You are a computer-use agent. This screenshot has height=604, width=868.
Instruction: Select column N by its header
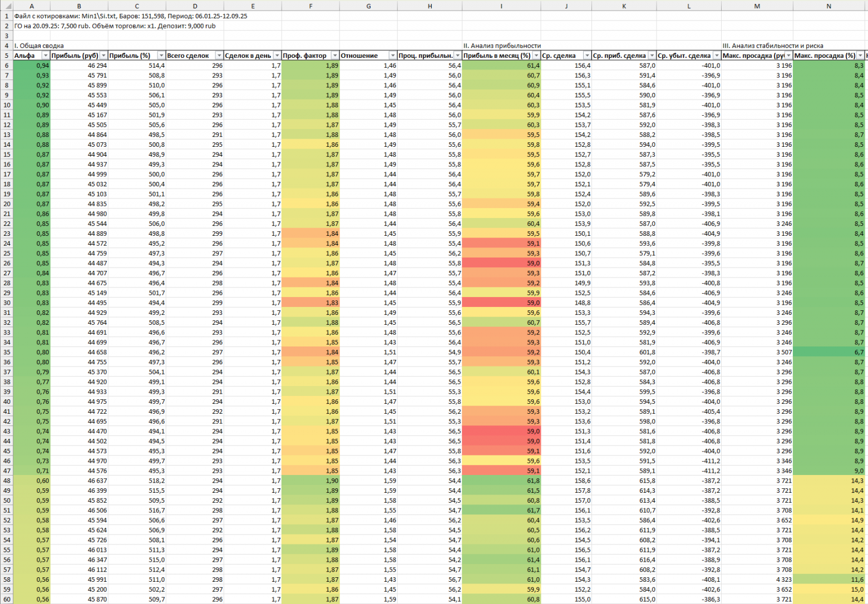point(828,6)
